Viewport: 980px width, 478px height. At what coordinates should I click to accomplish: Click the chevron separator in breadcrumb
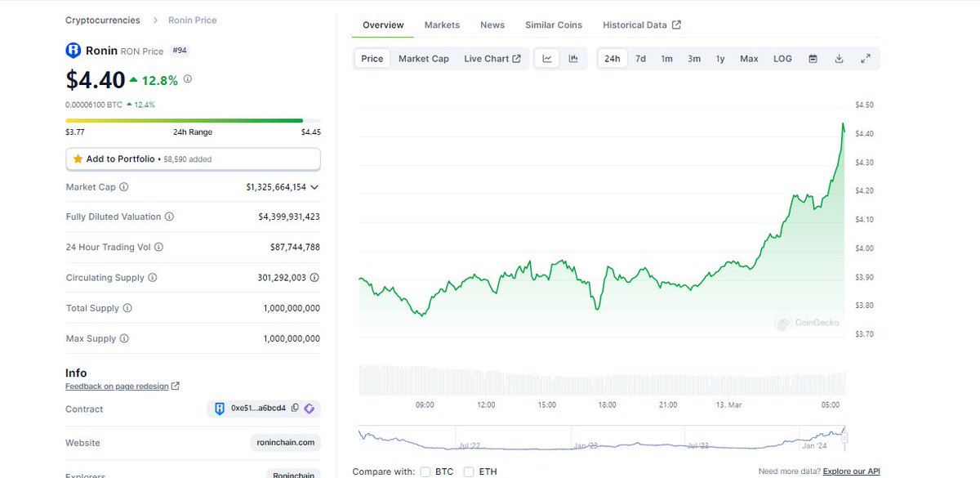[x=154, y=20]
